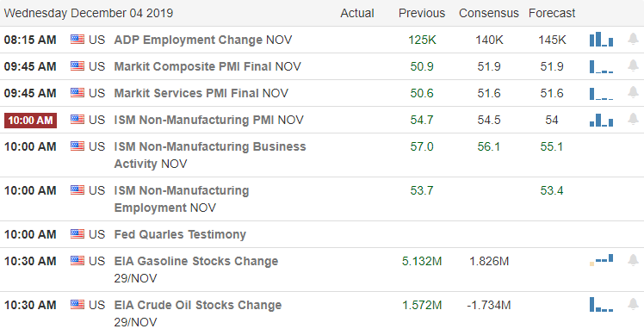Click US flag icon beside Fed Quarles

[x=77, y=234]
